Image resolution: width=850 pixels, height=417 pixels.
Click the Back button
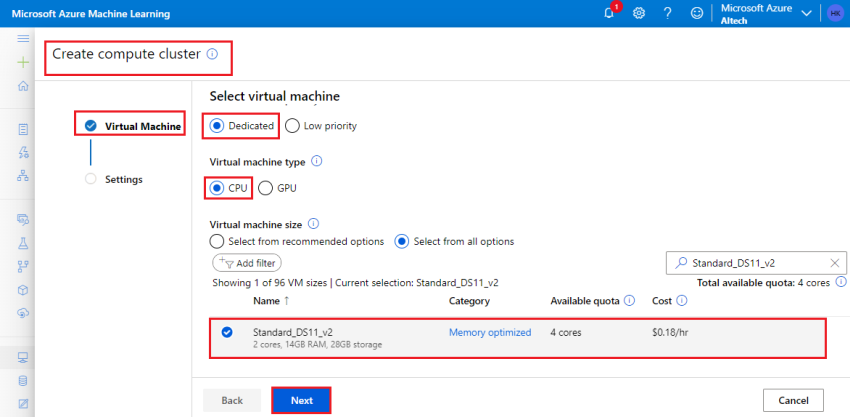232,401
